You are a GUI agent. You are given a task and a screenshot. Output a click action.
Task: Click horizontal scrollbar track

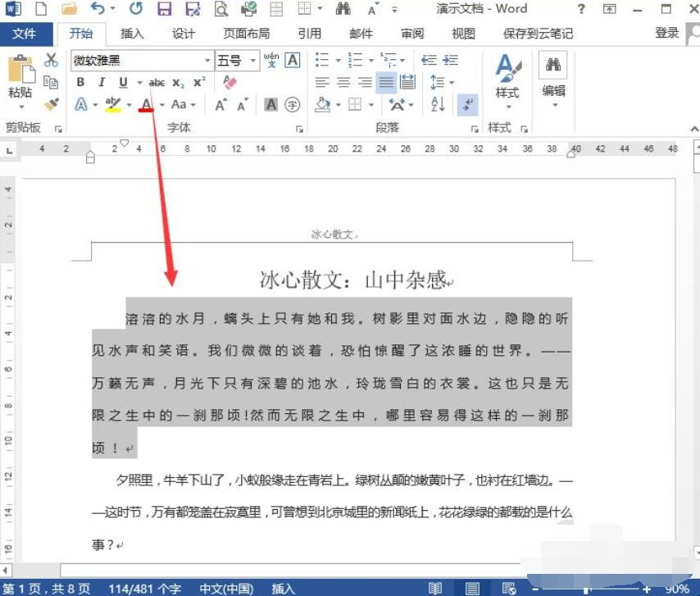click(x=290, y=570)
